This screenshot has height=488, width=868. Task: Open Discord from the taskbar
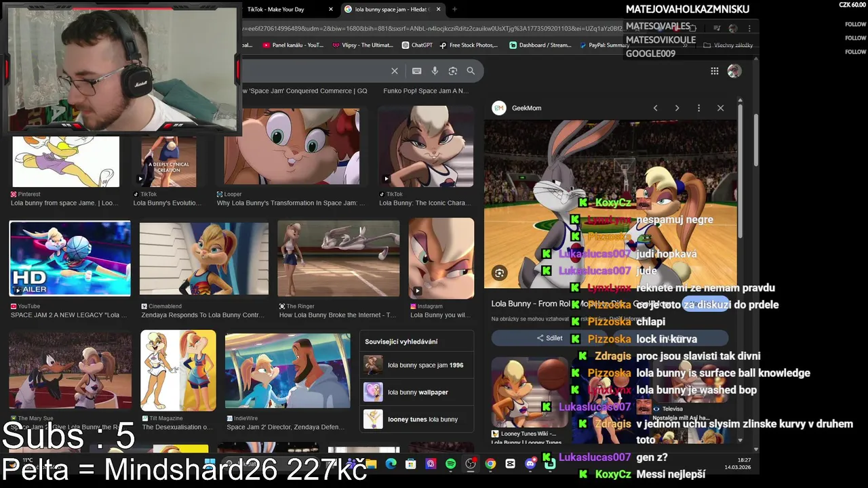coord(530,464)
